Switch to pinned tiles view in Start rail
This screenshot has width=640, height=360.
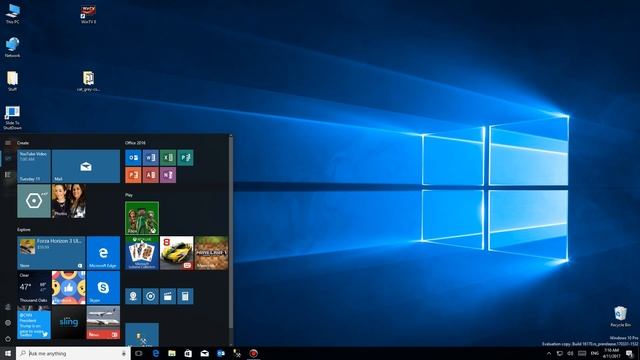point(8,158)
